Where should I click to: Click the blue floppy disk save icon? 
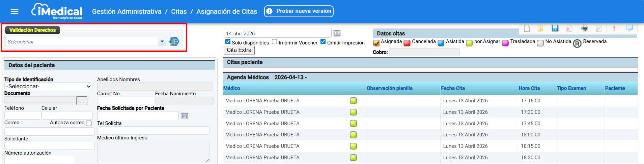555,28
